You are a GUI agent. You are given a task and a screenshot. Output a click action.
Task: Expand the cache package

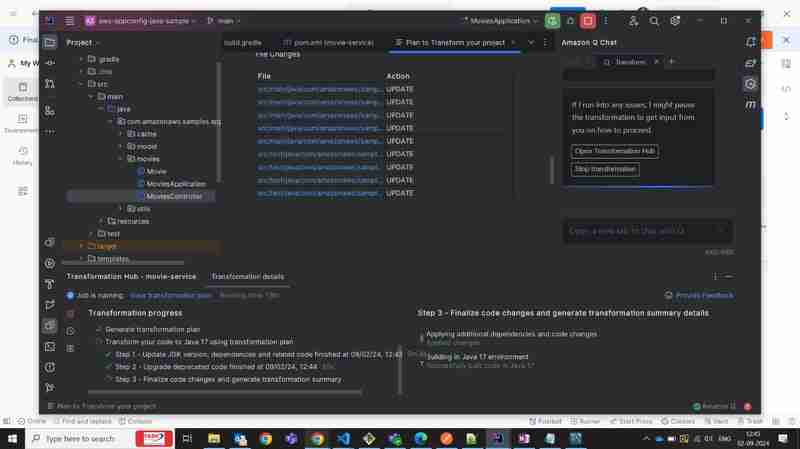pos(121,134)
